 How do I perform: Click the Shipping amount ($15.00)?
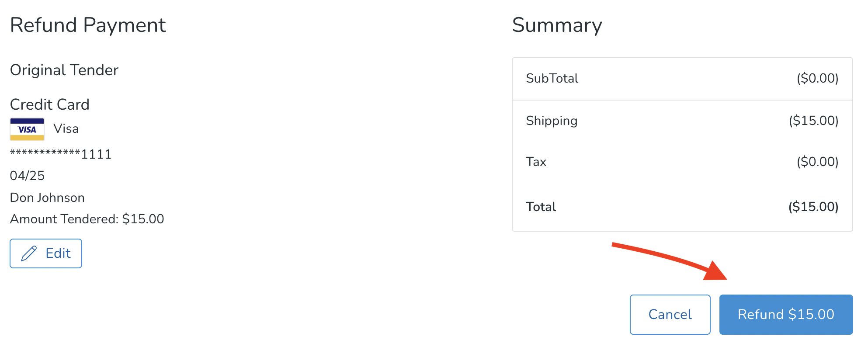[x=814, y=121]
